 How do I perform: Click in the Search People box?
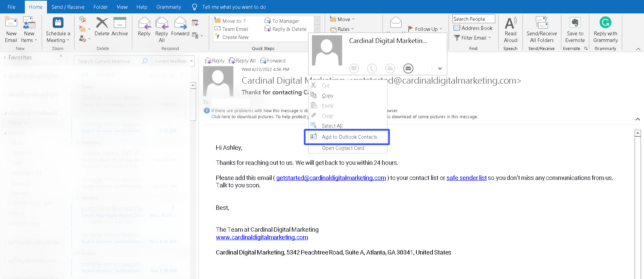coord(473,19)
